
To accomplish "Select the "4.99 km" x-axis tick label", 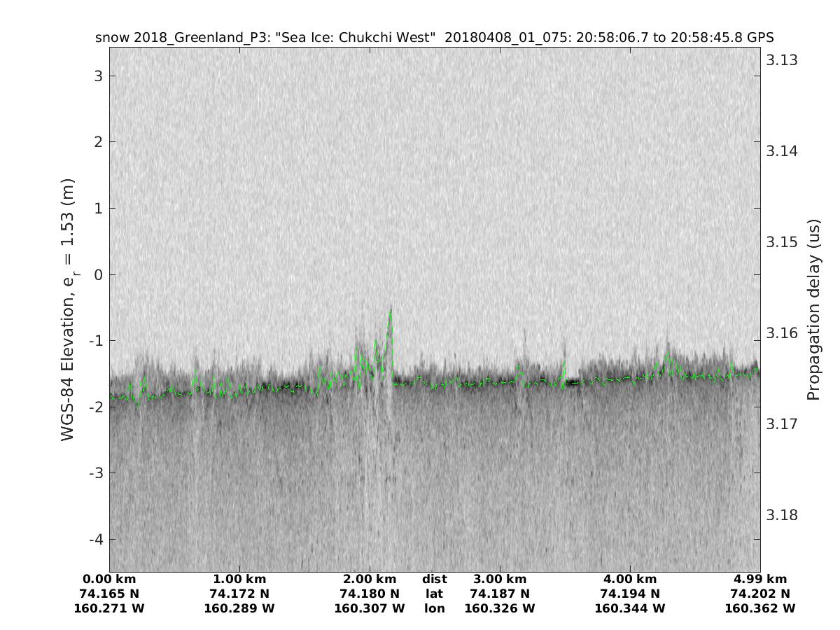I will [760, 579].
